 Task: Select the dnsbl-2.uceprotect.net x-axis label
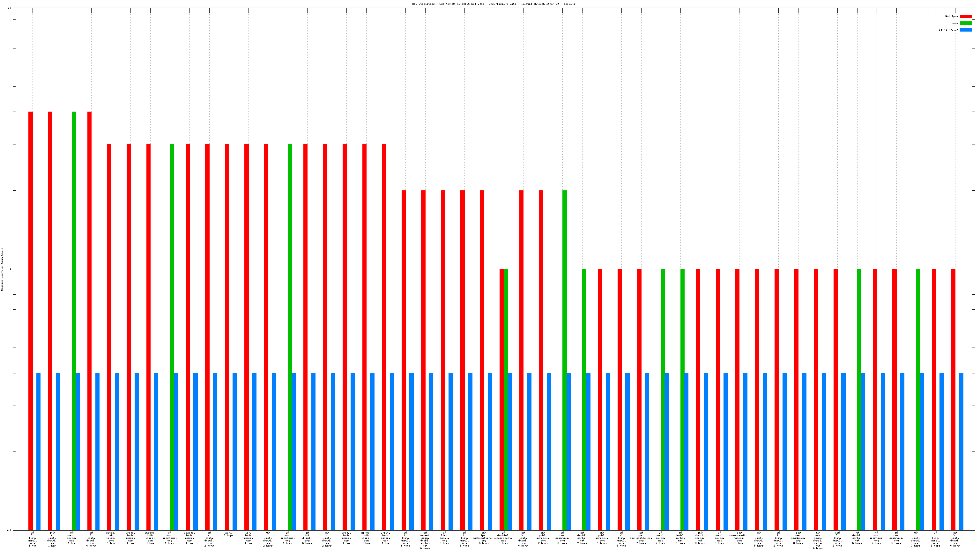click(504, 538)
